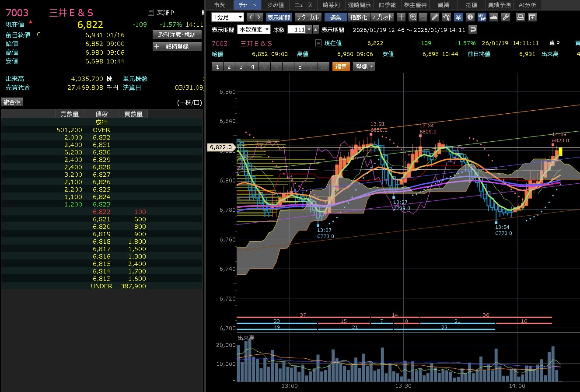
Task: Click the 本数 input field showing 111
Action: click(297, 29)
